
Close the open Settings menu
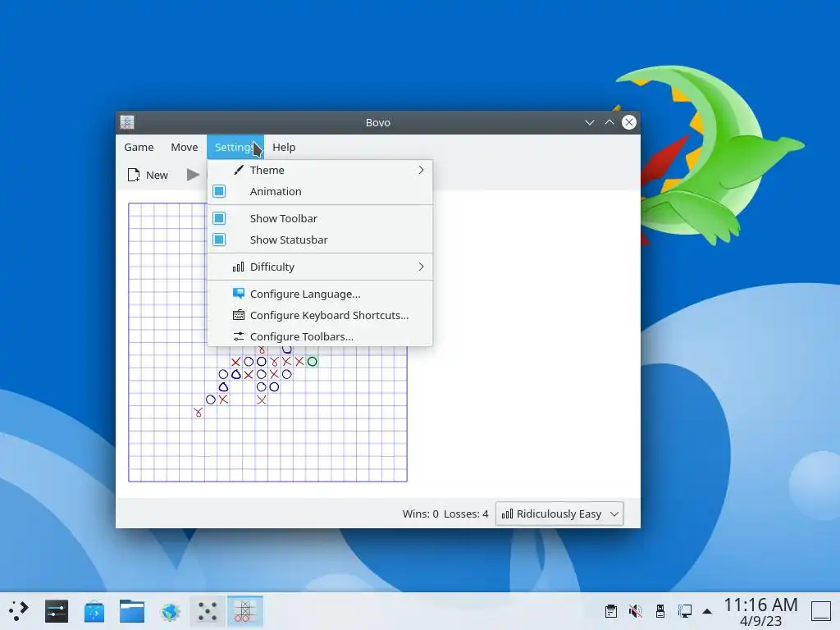point(235,147)
